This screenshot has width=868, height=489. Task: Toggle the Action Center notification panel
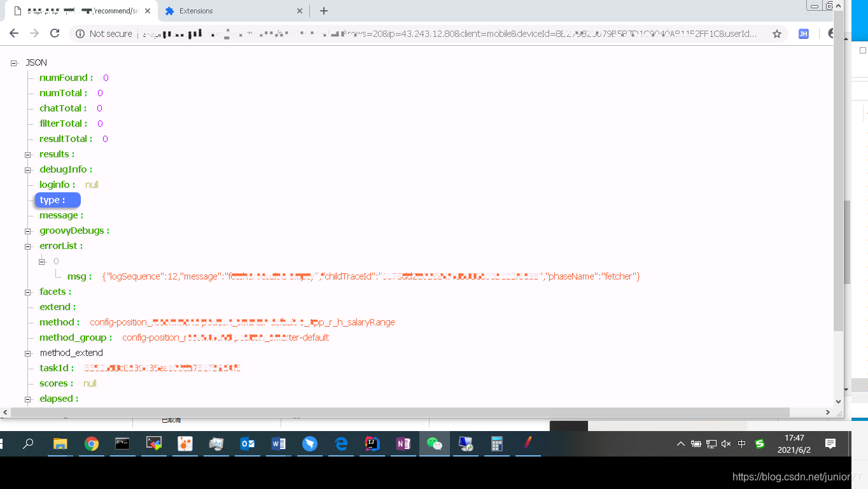830,444
